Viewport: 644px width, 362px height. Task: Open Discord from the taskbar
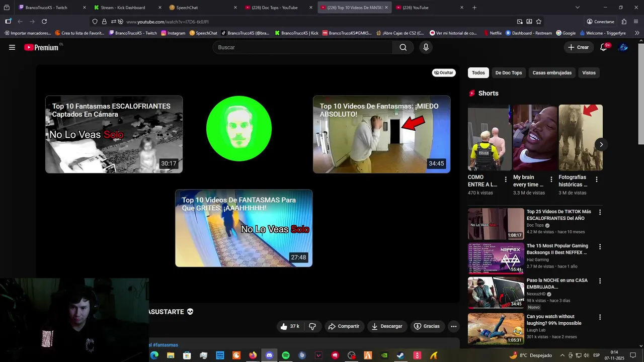click(x=269, y=355)
